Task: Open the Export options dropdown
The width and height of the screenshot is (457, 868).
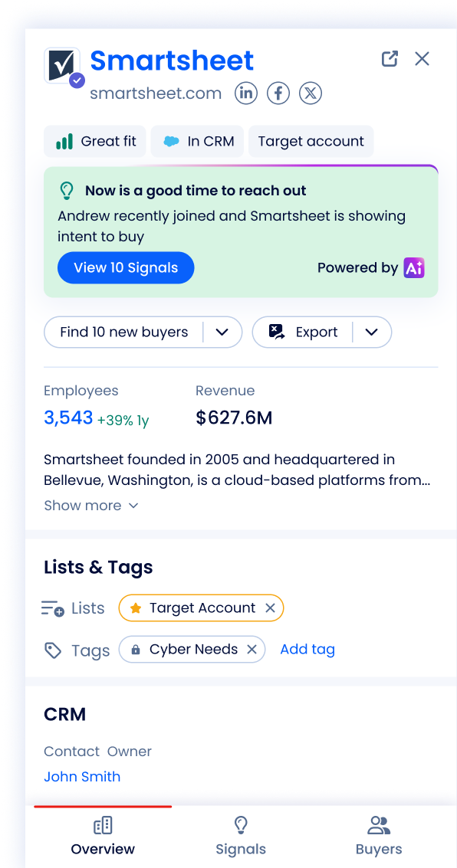Action: (372, 332)
